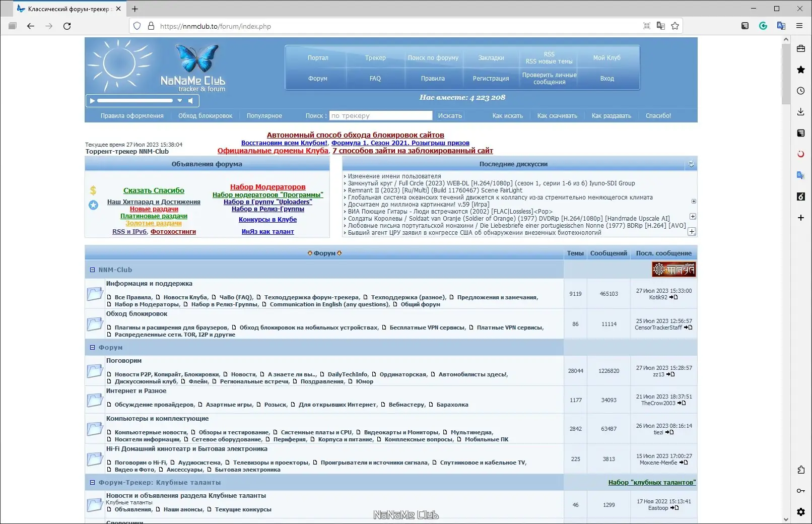Open a new browser tab

[135, 9]
